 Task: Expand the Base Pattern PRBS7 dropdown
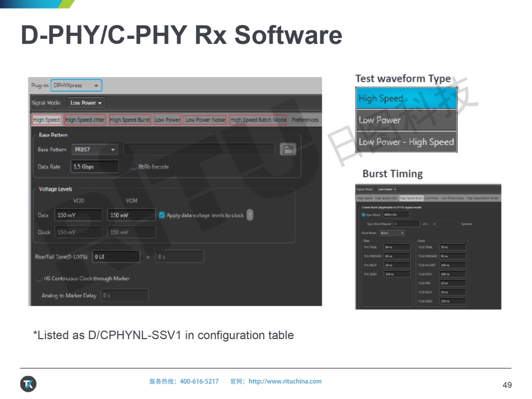(94, 150)
